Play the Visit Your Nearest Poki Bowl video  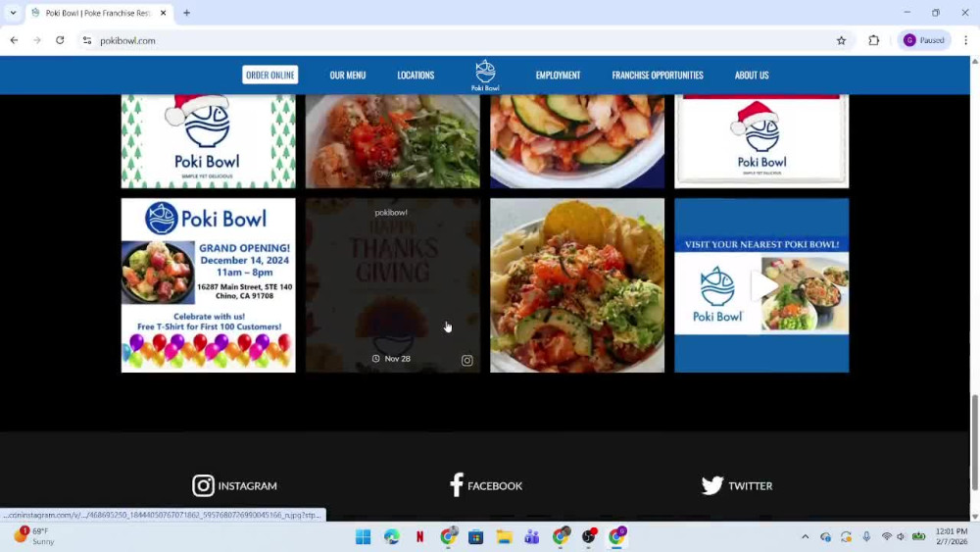coord(761,285)
